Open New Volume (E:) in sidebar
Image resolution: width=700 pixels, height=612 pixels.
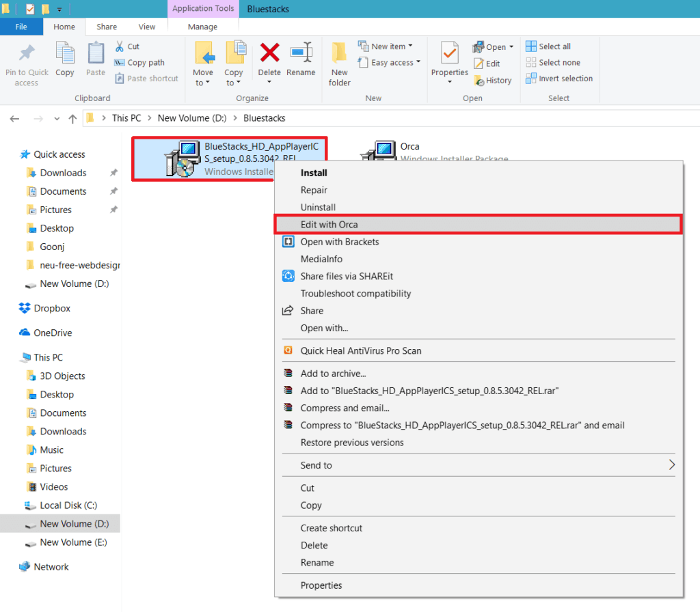(x=66, y=542)
